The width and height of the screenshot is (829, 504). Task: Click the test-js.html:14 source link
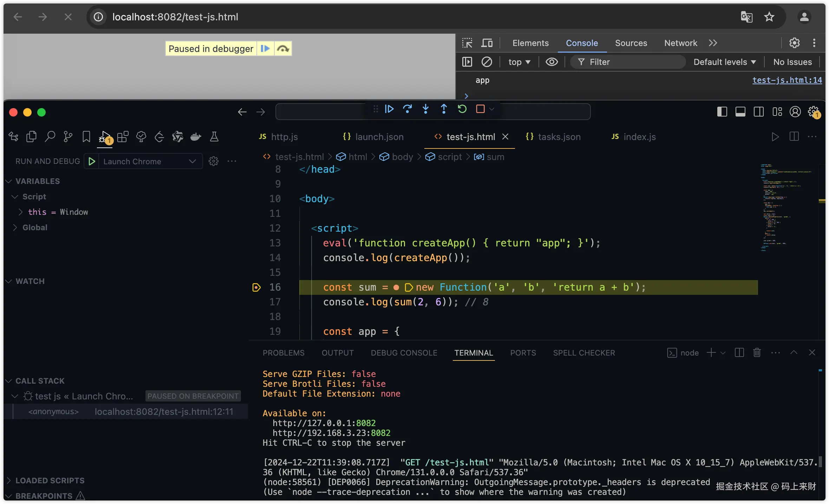pyautogui.click(x=787, y=80)
